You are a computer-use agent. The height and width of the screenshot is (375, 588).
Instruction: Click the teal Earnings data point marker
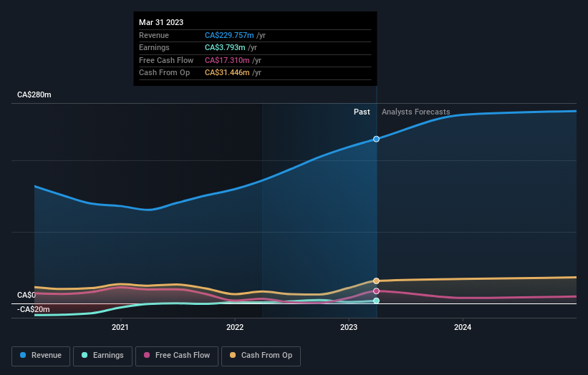pos(376,301)
